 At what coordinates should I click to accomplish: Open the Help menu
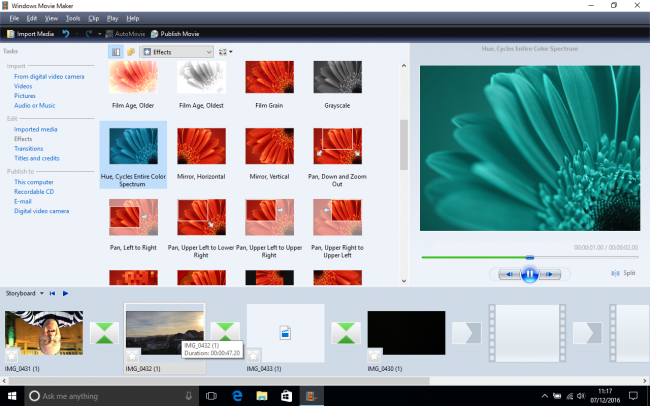coord(133,18)
